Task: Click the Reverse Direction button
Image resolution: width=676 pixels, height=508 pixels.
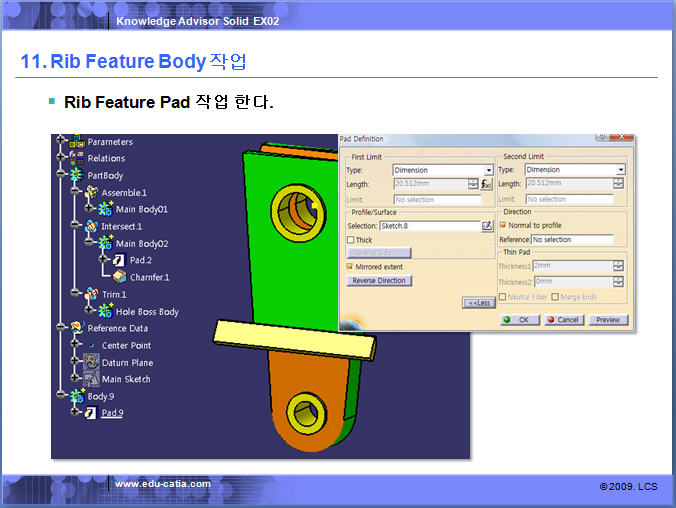Action: pos(379,281)
